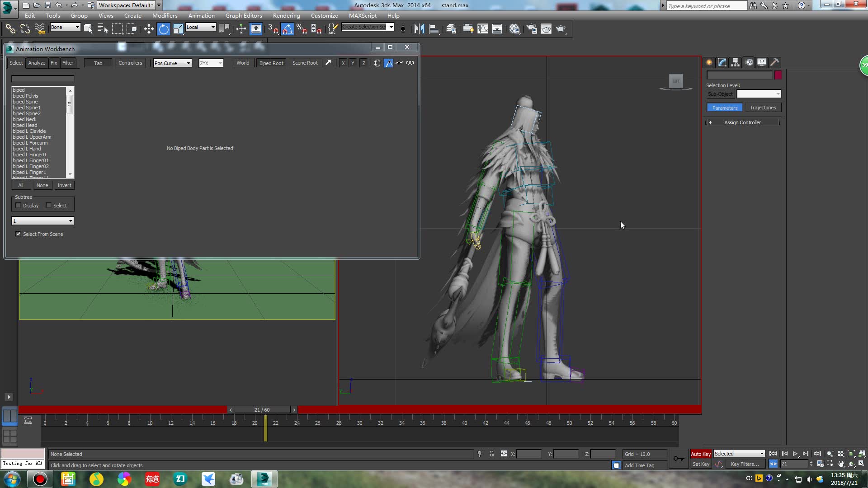Click the Auto Key animation recording button
The width and height of the screenshot is (868, 488).
(x=701, y=454)
